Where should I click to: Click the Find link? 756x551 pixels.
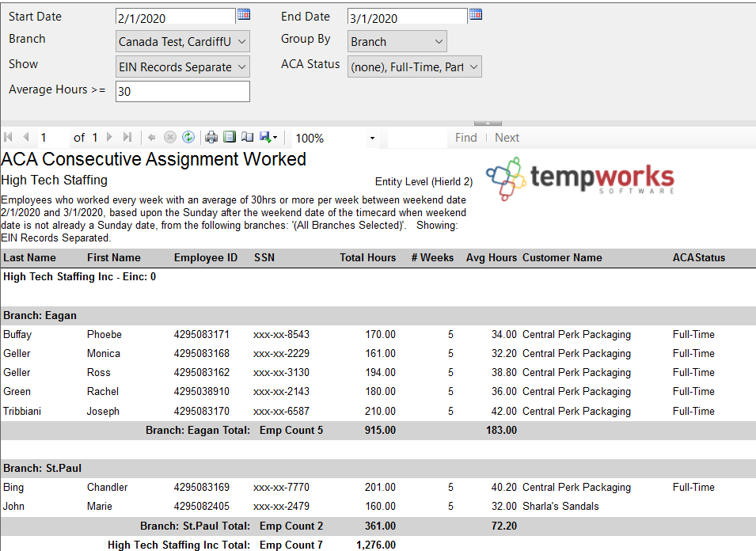pos(465,138)
